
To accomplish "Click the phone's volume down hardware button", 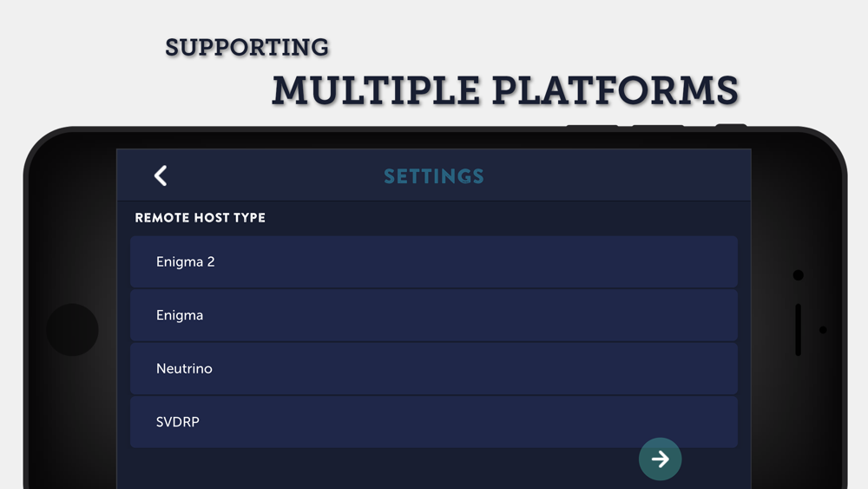I will click(x=592, y=126).
